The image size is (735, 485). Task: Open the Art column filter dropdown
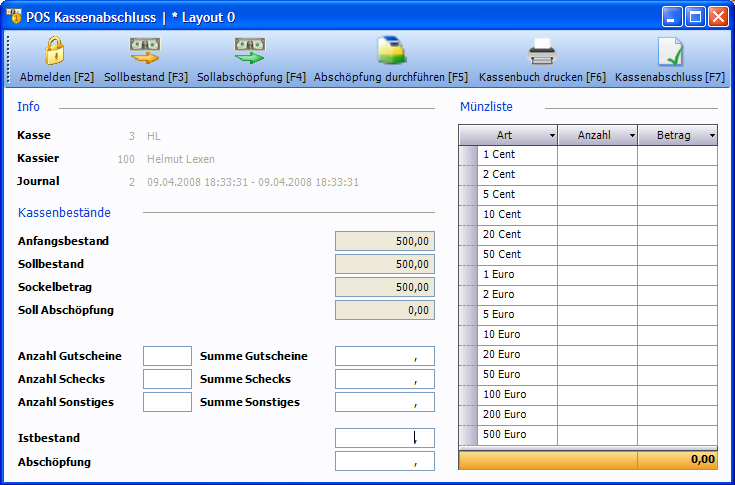point(552,136)
